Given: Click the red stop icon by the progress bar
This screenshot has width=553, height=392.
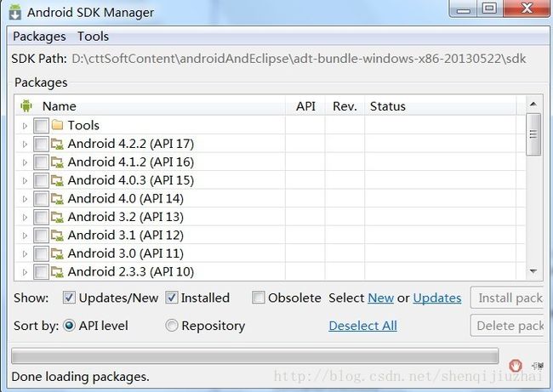Looking at the screenshot, I should coord(516,366).
